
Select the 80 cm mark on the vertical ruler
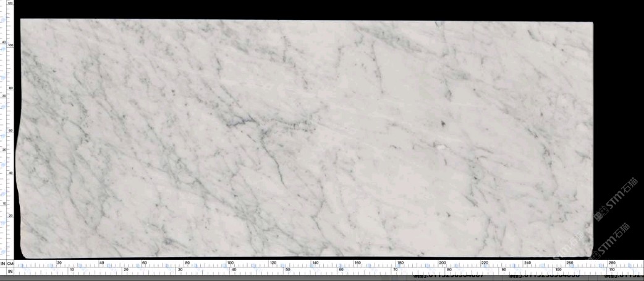(x=11, y=88)
